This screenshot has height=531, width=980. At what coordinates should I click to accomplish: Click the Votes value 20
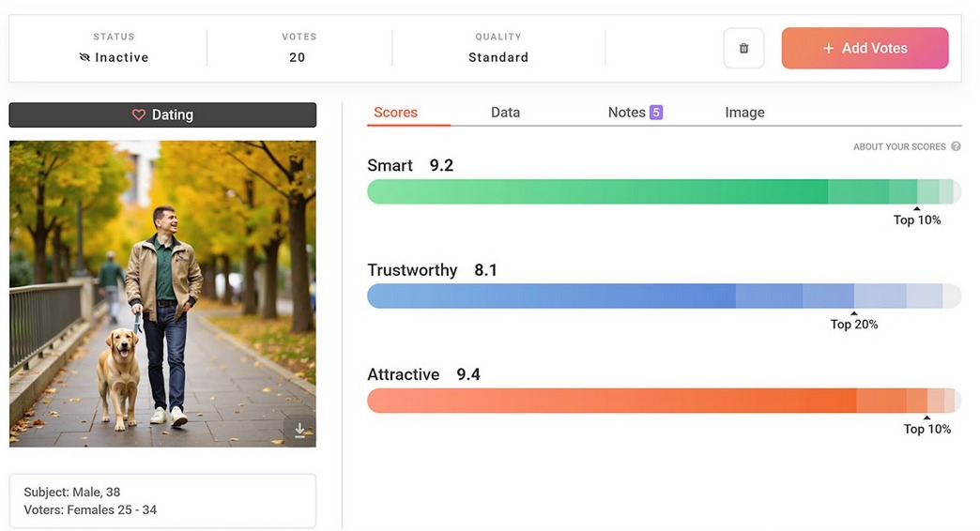298,57
